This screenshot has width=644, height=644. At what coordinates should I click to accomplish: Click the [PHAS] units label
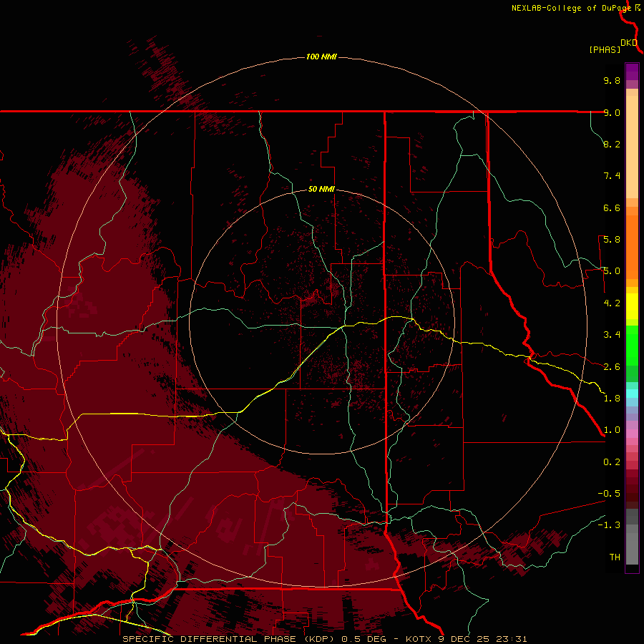[x=605, y=49]
